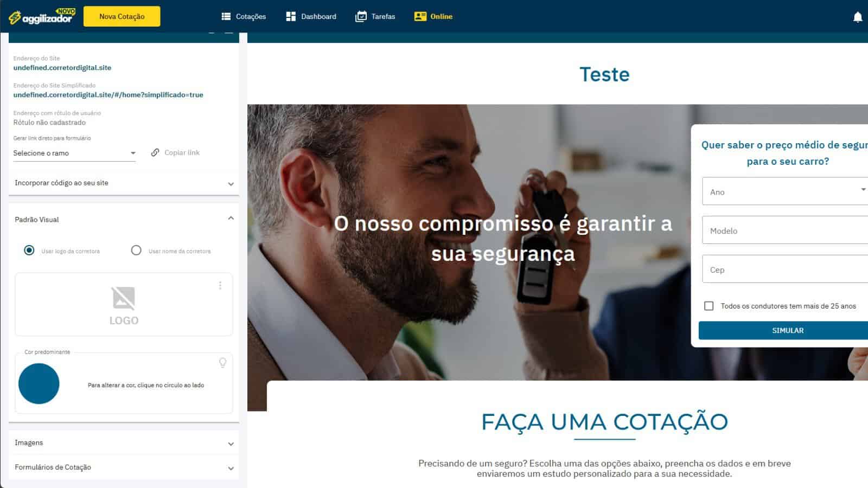Click the aggilizador logo
The height and width of the screenshot is (488, 868).
[42, 16]
